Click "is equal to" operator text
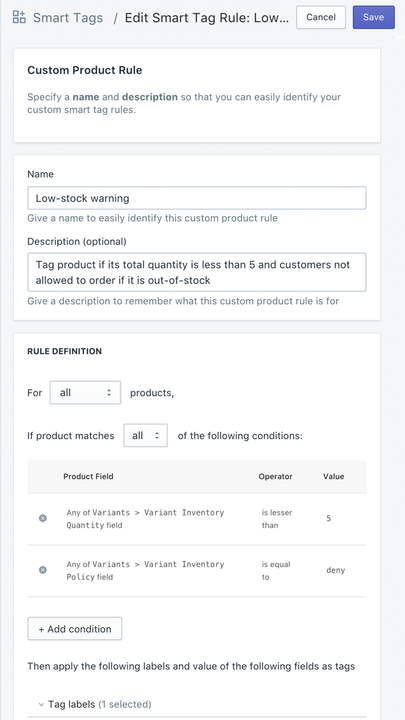Screen dimensions: 405x720 click(276, 571)
